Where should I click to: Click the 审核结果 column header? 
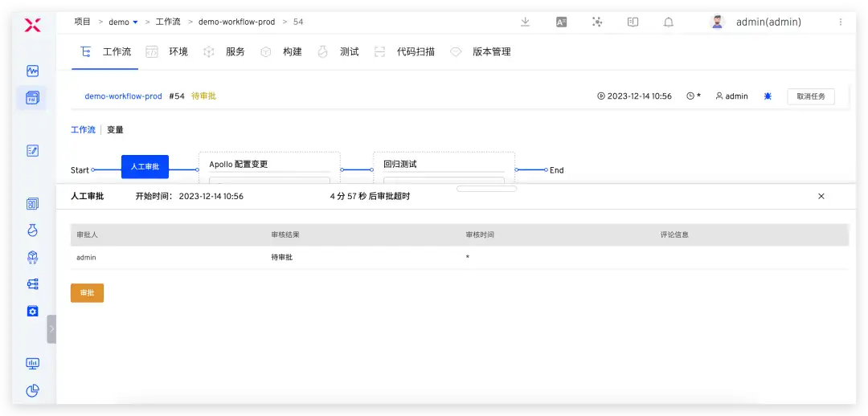tap(285, 235)
